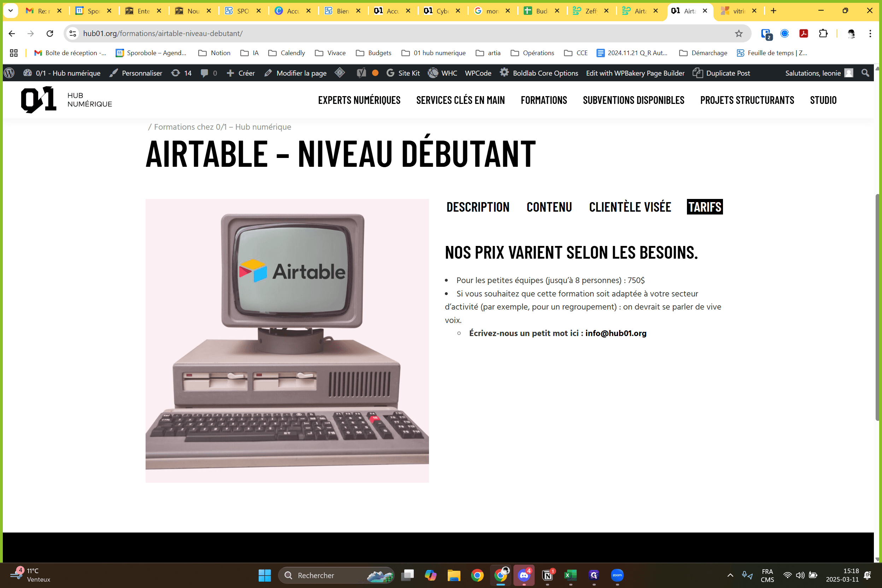Click the WordPress admin bar search magnifier

[x=865, y=73]
